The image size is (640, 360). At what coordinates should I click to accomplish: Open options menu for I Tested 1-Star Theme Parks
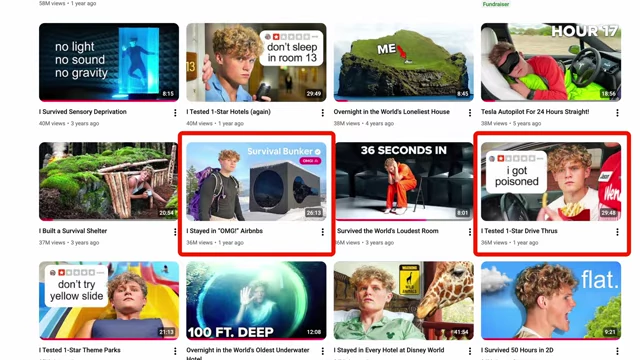[175, 351]
